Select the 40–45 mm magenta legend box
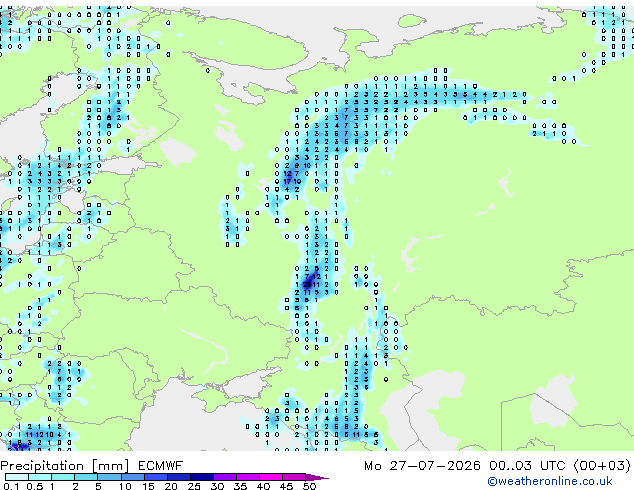Image resolution: width=634 pixels, height=490 pixels. tap(271, 477)
